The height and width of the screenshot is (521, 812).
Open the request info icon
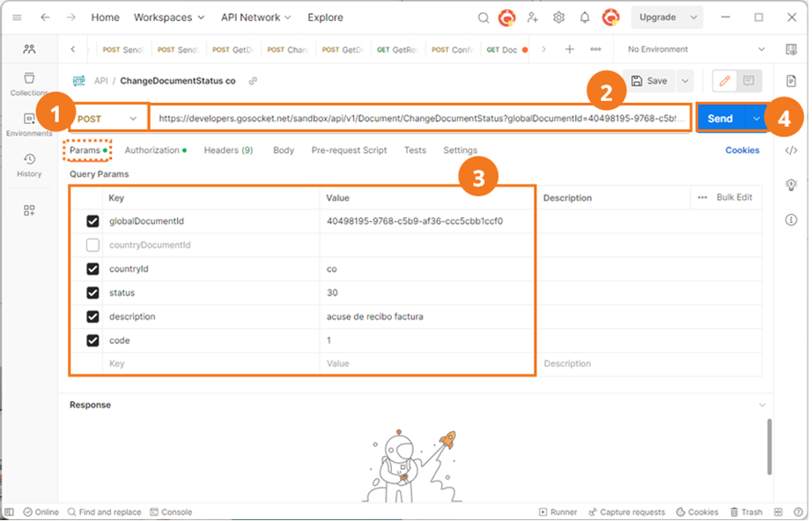(x=791, y=220)
